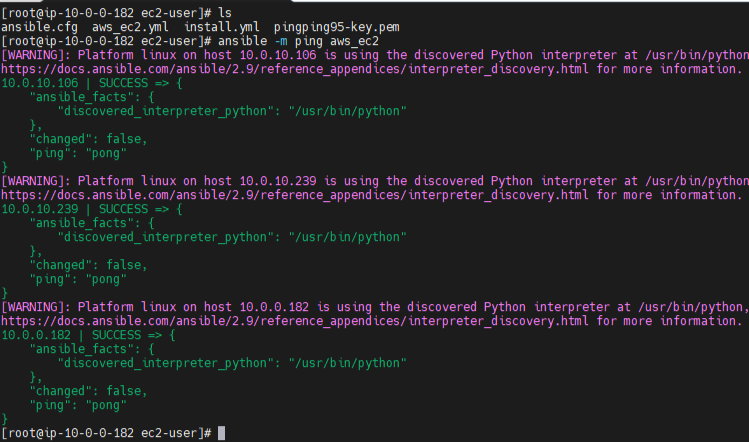Click "discovered_interpreter_python" line in the 10.0.10.106 block

[x=232, y=111]
